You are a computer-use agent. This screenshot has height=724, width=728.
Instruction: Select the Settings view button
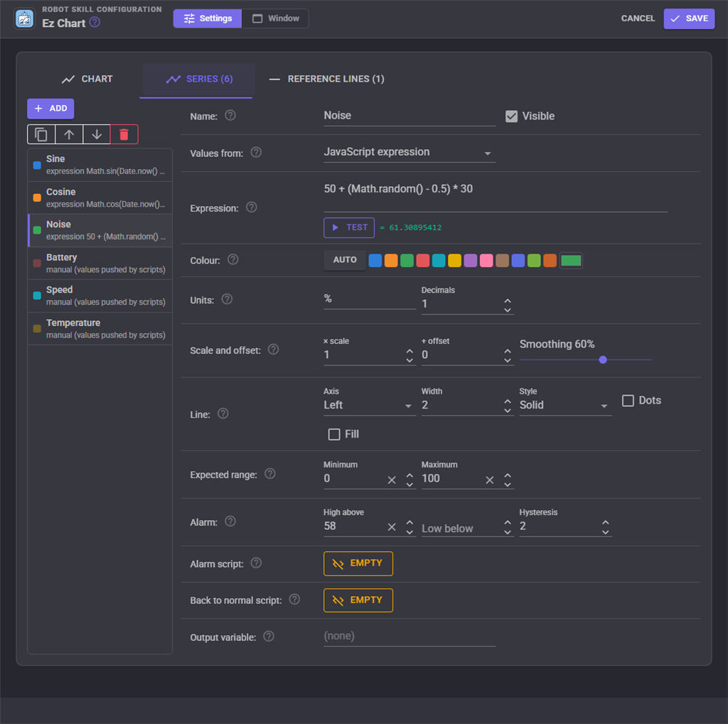click(x=208, y=18)
